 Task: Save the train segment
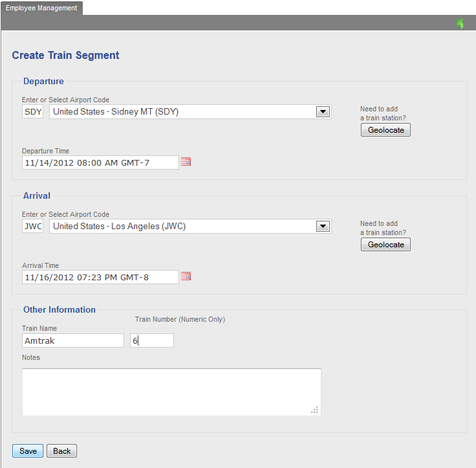point(28,451)
